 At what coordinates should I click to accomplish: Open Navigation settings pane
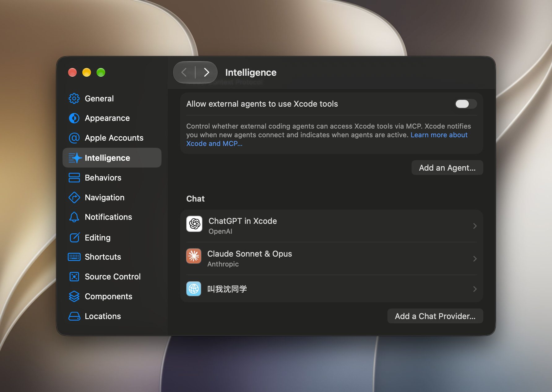(112, 197)
